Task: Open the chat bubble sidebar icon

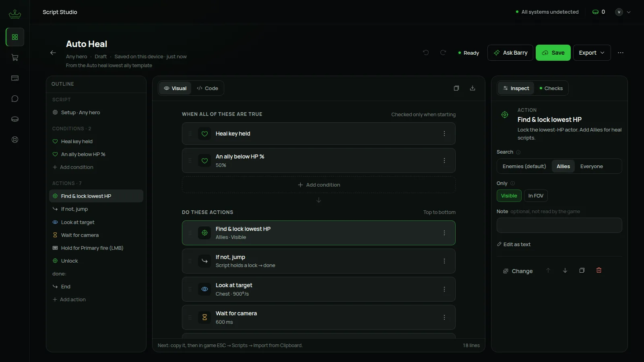Action: [x=15, y=99]
